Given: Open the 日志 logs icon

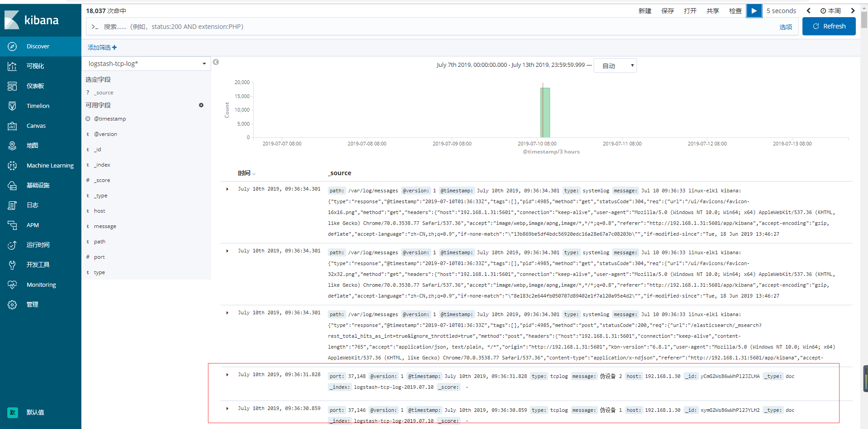Looking at the screenshot, I should [12, 205].
